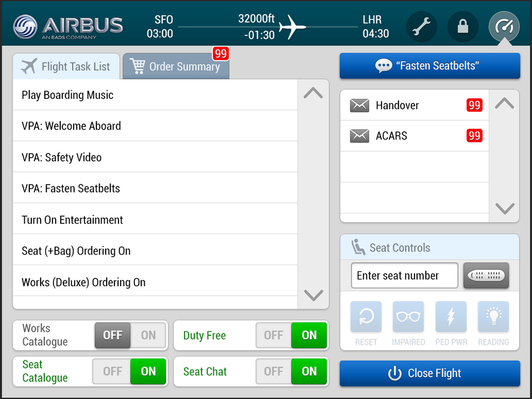532x399 pixels.
Task: Disable the Seat Chat toggle
Action: tap(273, 371)
